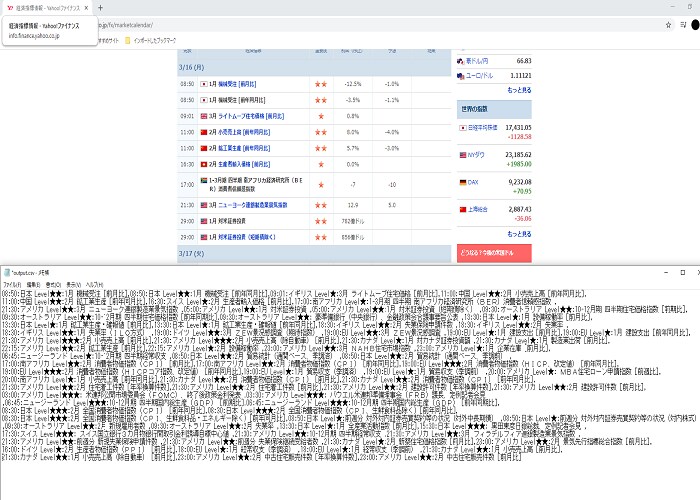Open the Chrome profile avatar
Viewport: 700px width, 500px height.
pos(696,25)
